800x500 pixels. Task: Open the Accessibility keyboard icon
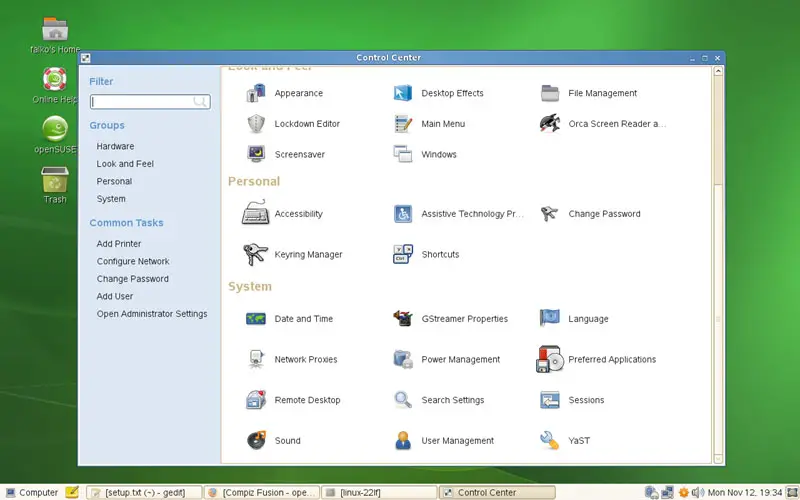coord(256,213)
